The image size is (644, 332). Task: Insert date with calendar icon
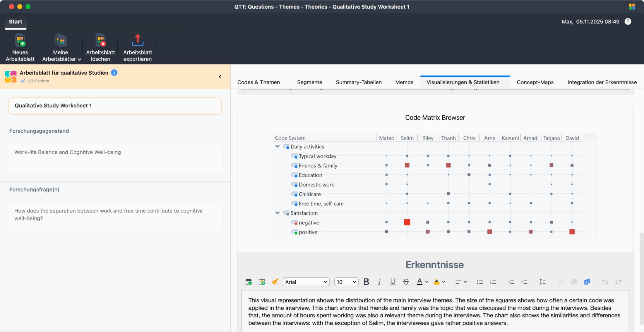point(249,282)
